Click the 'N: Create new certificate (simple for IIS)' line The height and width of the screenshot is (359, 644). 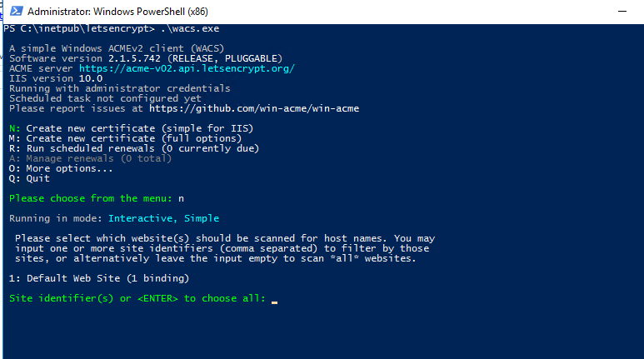click(x=131, y=128)
